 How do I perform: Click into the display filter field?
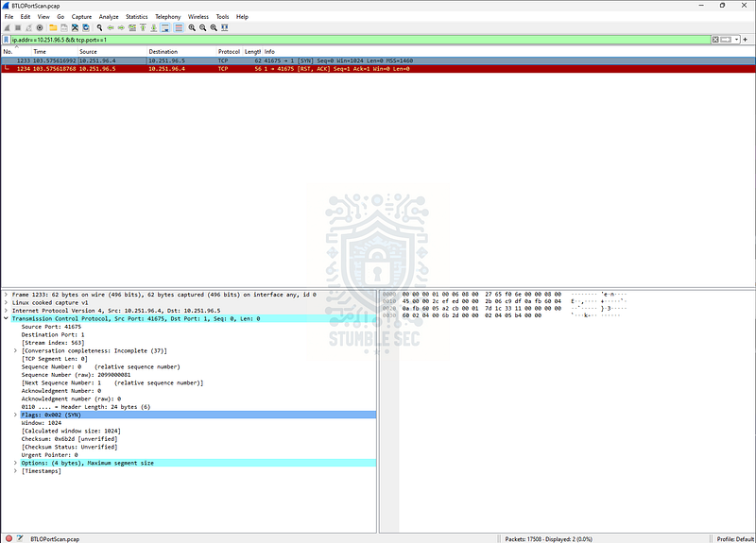(x=361, y=40)
